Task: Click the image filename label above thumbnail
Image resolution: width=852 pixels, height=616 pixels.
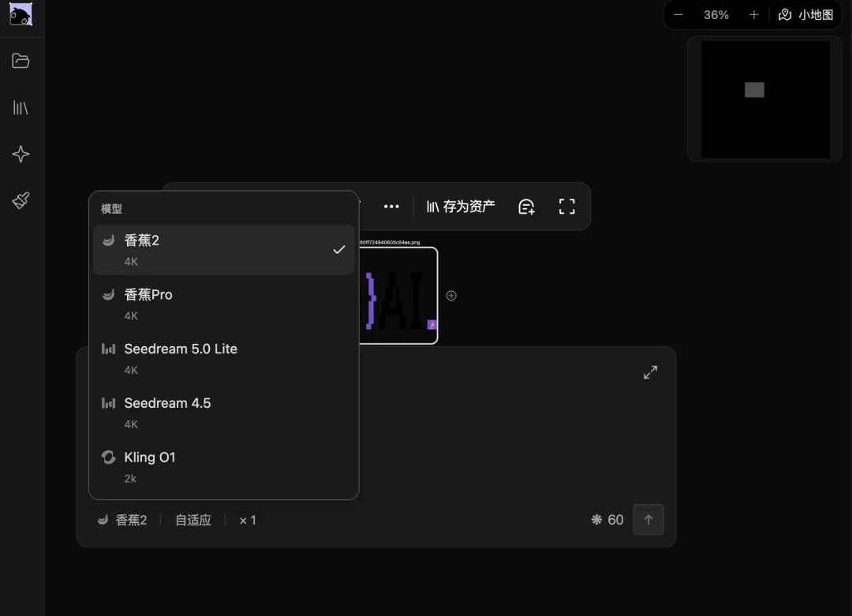Action: pyautogui.click(x=390, y=242)
